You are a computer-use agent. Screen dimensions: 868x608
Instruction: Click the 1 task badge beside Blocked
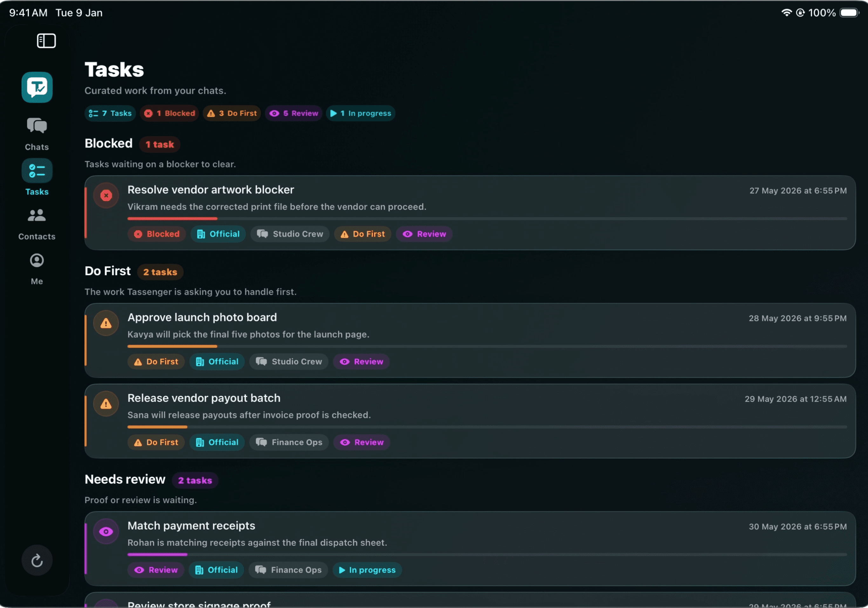pyautogui.click(x=159, y=144)
